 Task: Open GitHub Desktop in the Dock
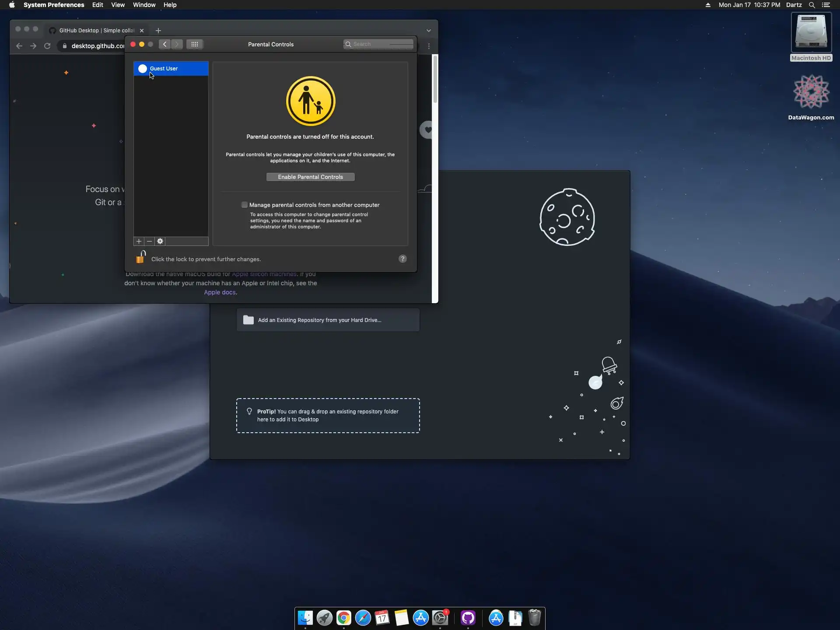click(x=468, y=618)
